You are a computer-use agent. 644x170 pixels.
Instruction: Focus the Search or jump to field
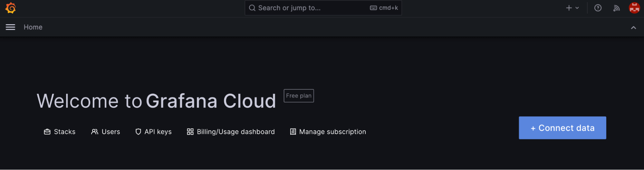323,8
